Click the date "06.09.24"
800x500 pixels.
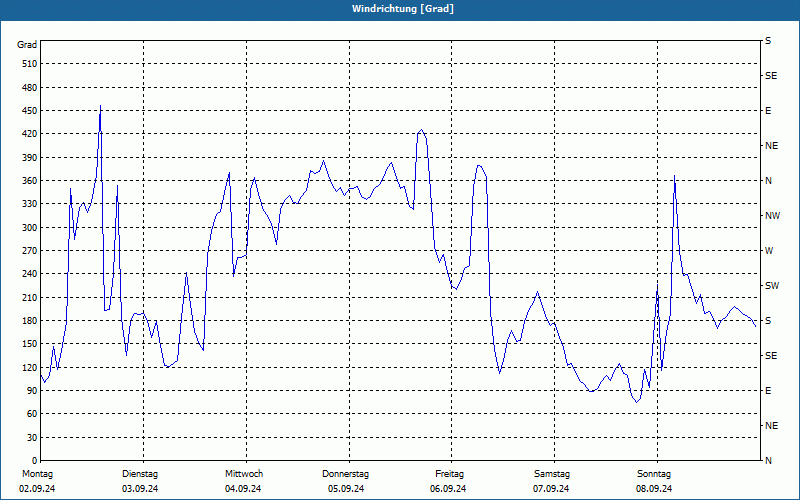coord(448,489)
